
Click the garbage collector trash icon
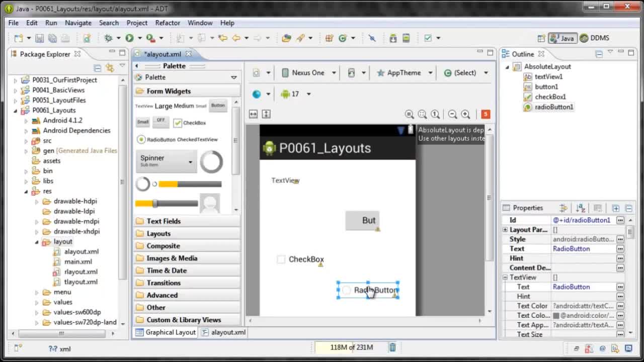point(392,347)
